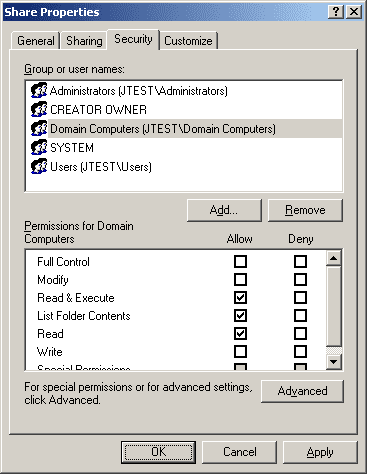The image size is (367, 474).
Task: Click the Domain Computers group icon
Action: [39, 128]
